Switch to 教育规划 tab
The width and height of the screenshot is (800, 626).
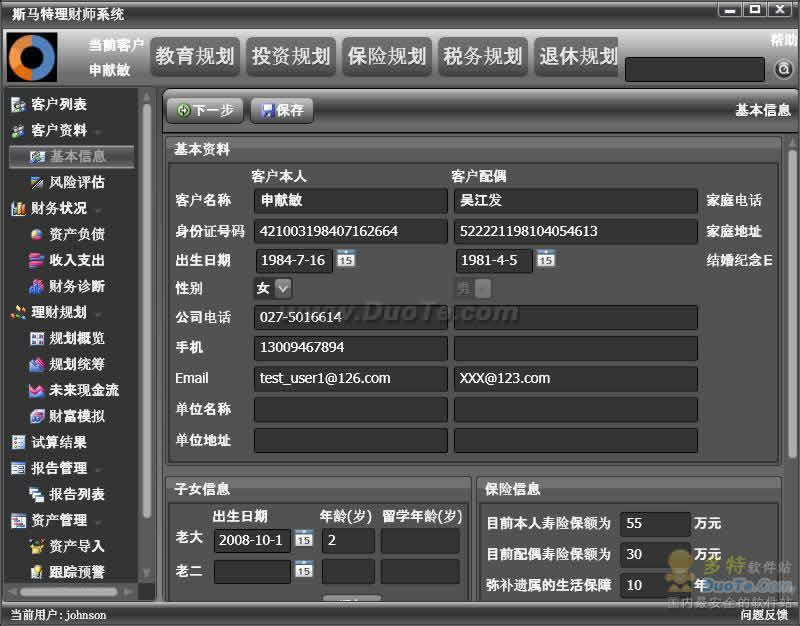tap(194, 57)
